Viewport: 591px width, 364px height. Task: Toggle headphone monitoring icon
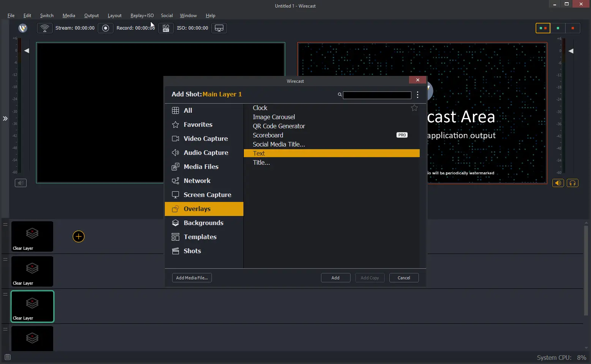[572, 183]
